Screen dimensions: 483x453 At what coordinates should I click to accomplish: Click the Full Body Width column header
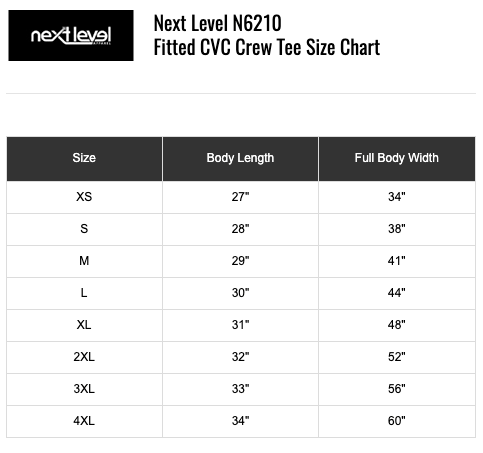[397, 159]
